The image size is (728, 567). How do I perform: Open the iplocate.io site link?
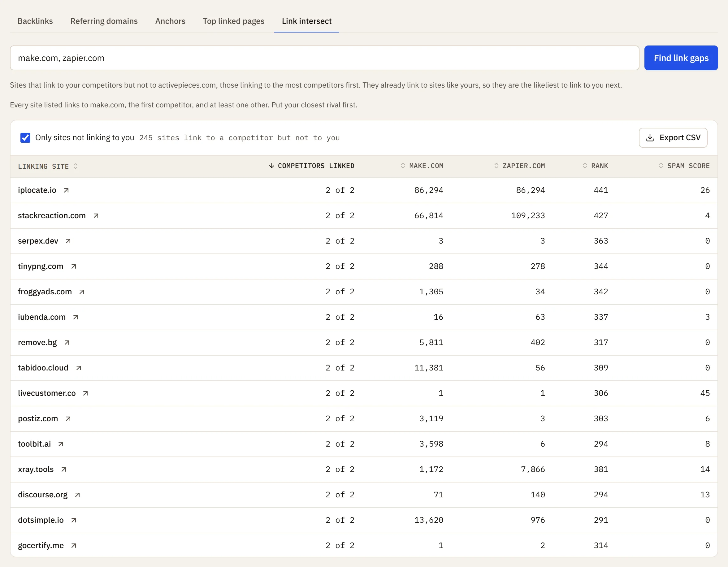point(37,190)
